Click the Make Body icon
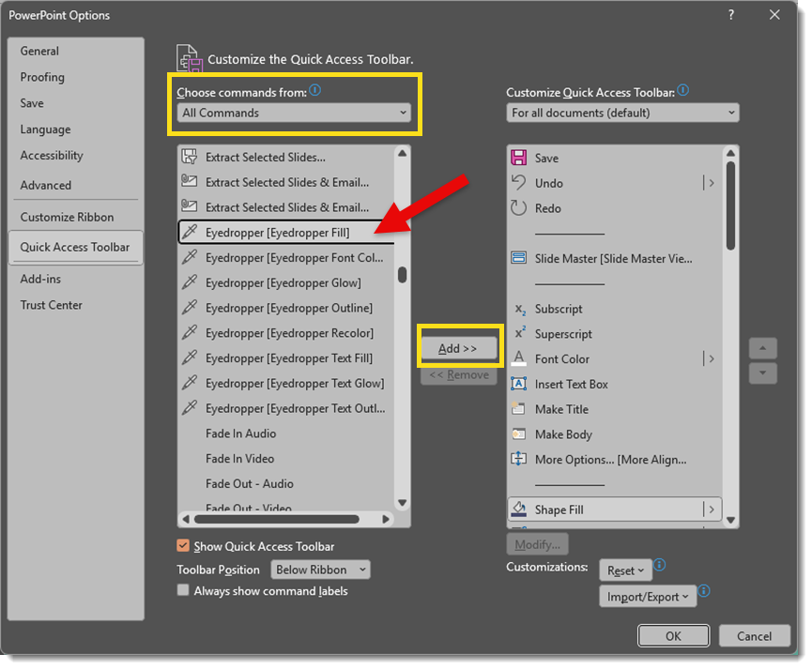The height and width of the screenshot is (669, 812). click(x=518, y=433)
